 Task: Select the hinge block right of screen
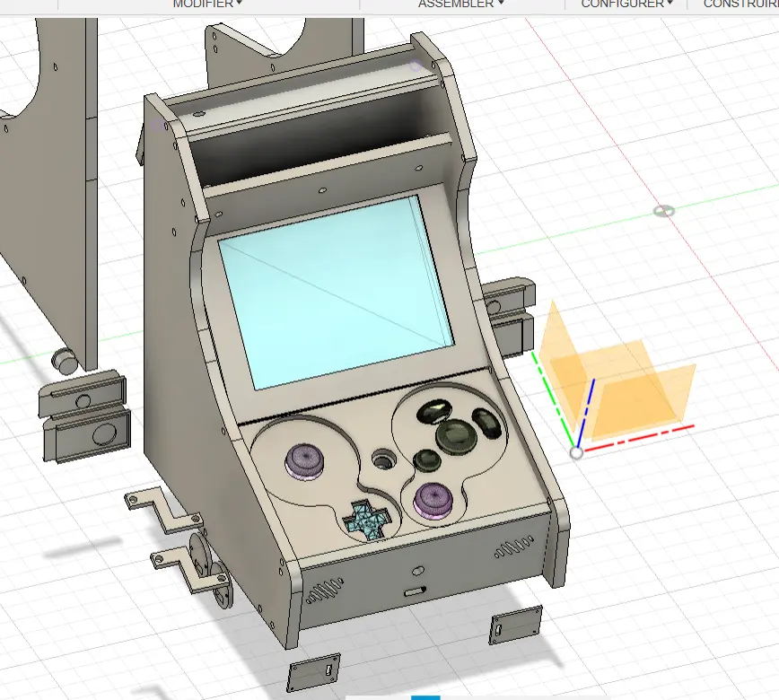pos(508,317)
